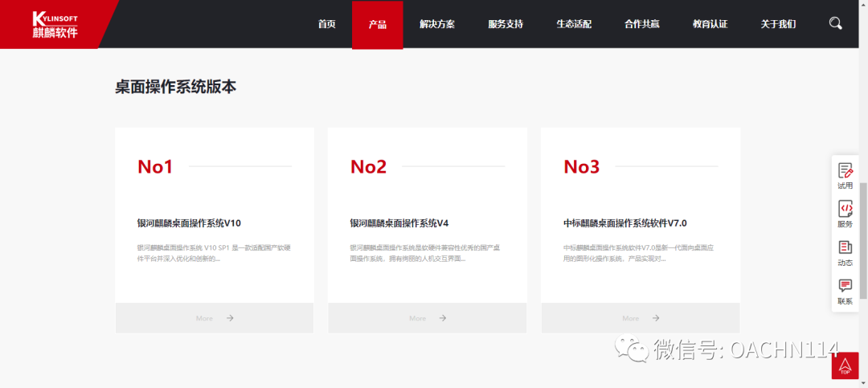Click the No1 heading
868x388 pixels.
tap(155, 166)
